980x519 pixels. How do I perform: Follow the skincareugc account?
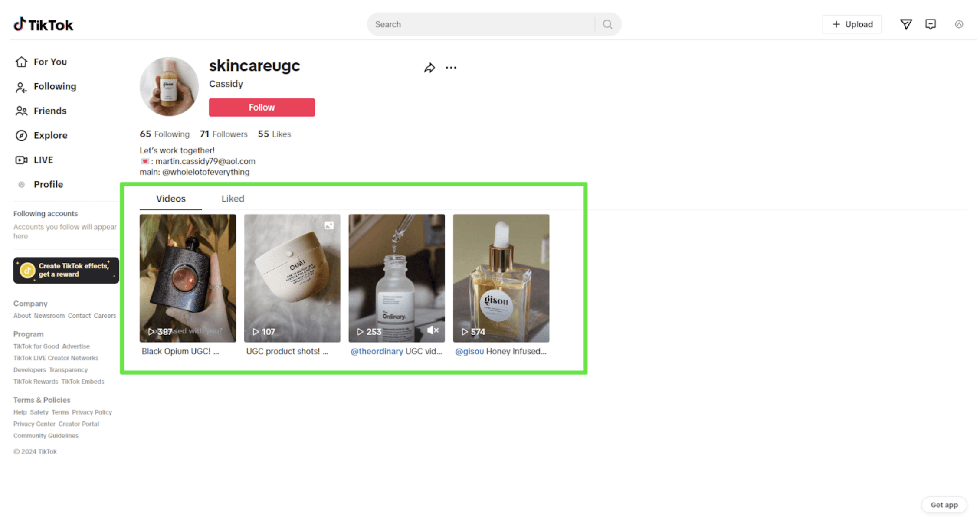(262, 108)
